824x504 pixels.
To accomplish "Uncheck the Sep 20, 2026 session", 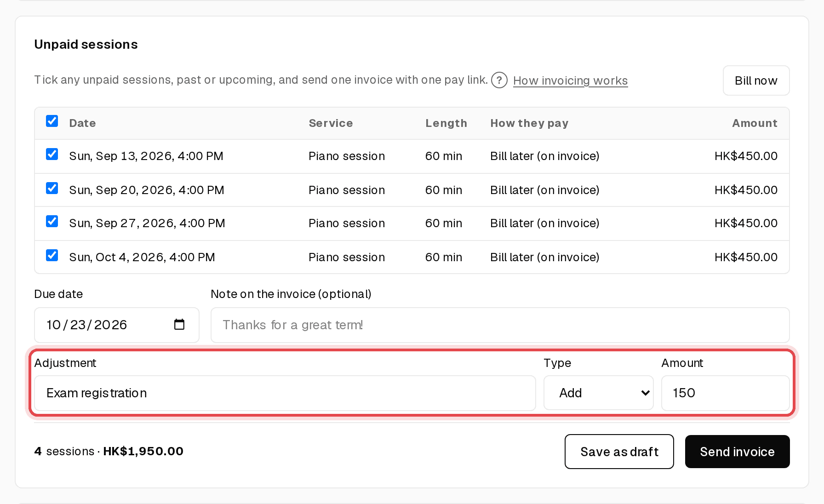I will pyautogui.click(x=52, y=189).
